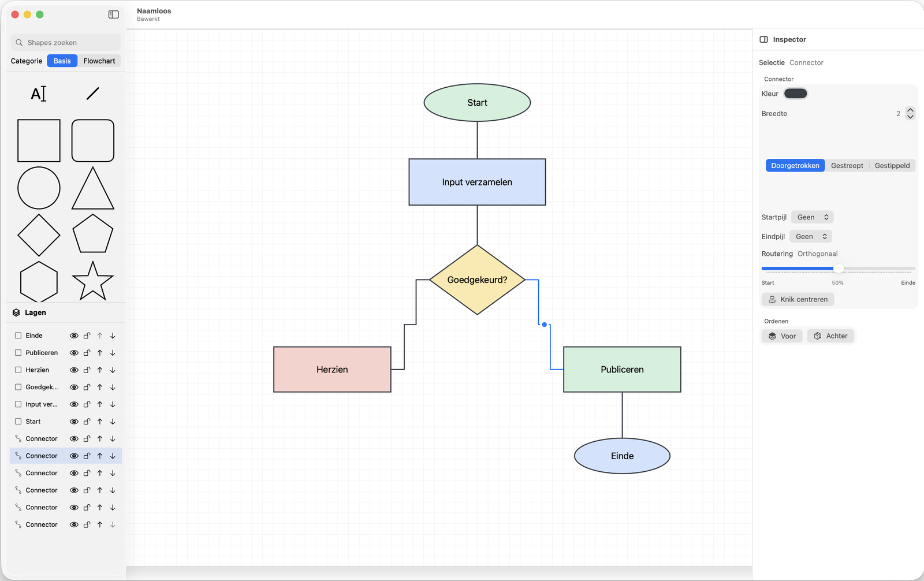
Task: Select the text tool shape
Action: [39, 94]
